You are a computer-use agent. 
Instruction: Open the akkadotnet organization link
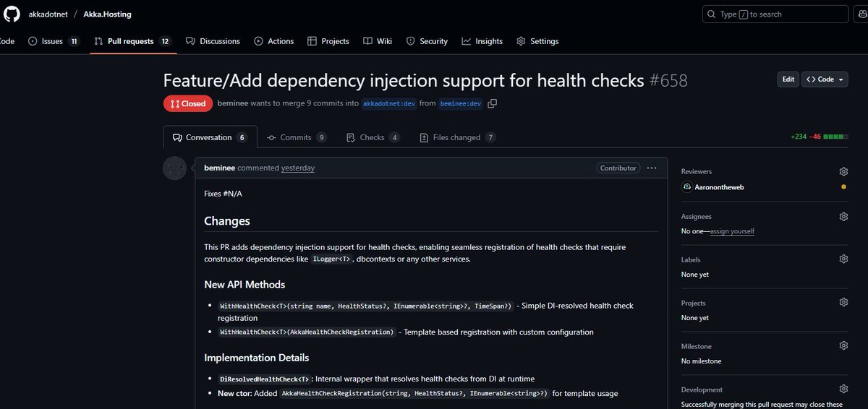(x=46, y=14)
